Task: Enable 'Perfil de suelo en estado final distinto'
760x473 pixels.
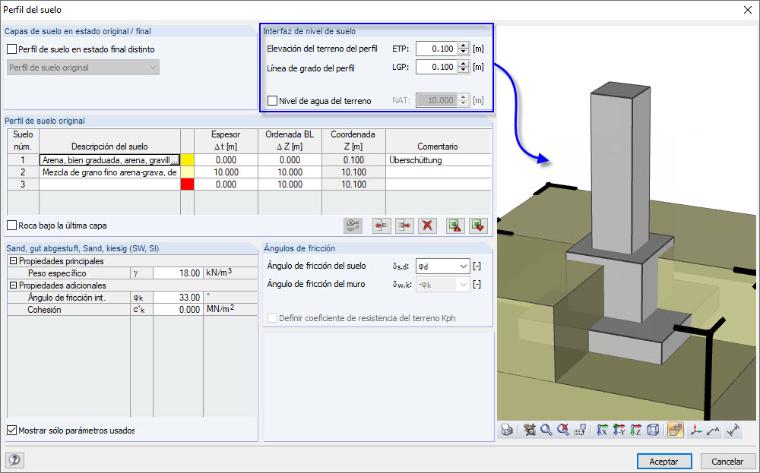Action: (12, 49)
